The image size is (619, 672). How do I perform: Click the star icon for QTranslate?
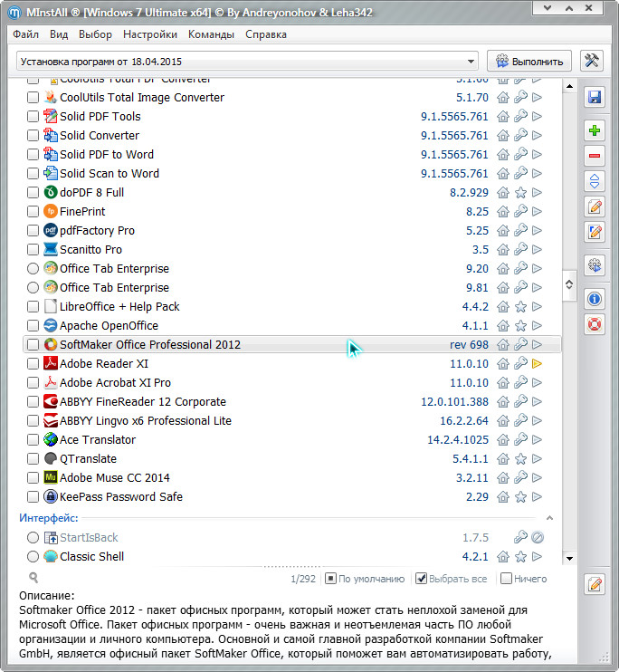(520, 459)
